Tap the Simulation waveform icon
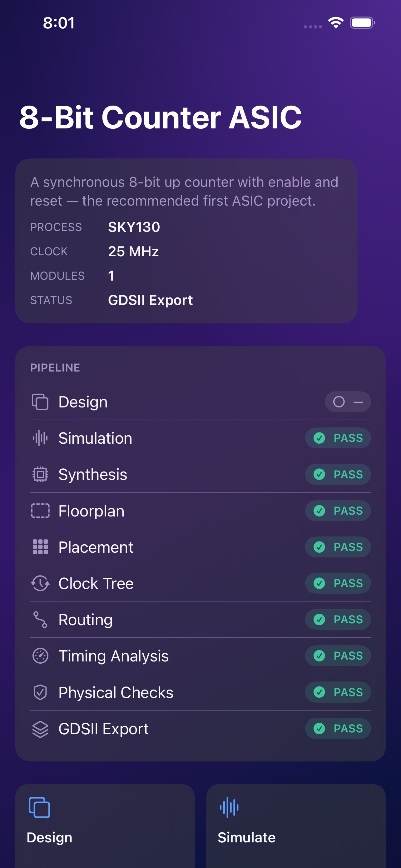401x868 pixels. (40, 438)
